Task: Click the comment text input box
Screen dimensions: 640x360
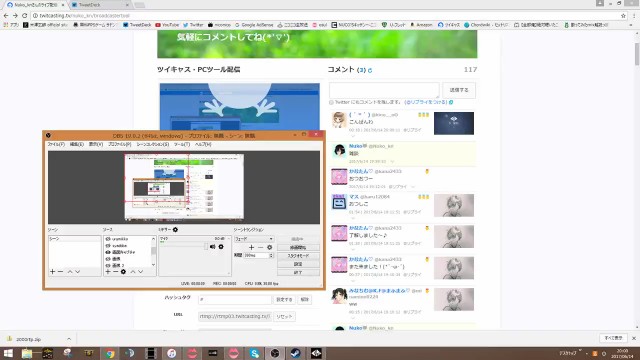Action: (x=384, y=90)
